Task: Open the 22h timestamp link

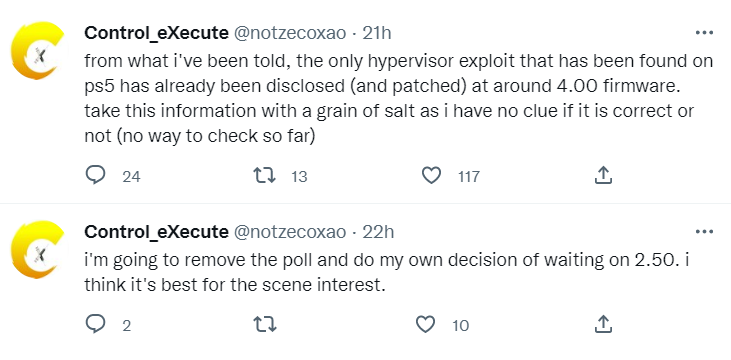Action: tap(378, 232)
